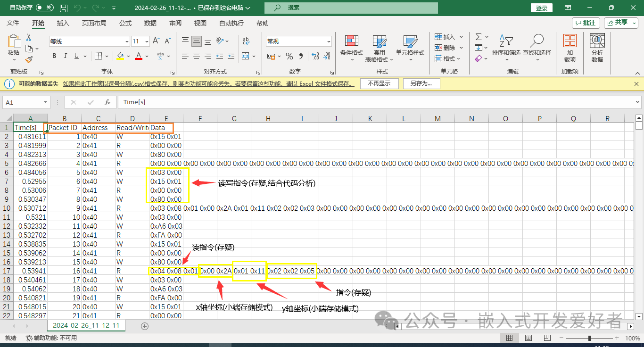This screenshot has width=644, height=347.
Task: Open the 常规 number format dropdown
Action: click(x=328, y=41)
